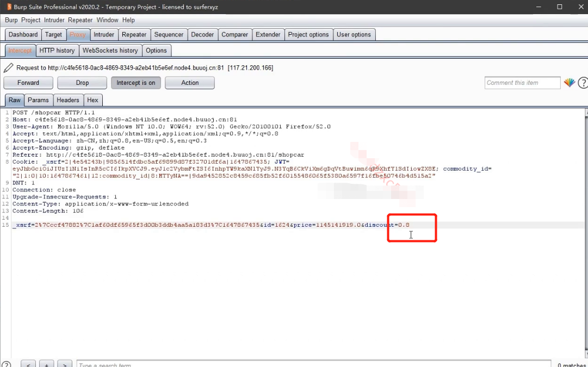
Task: Click the Forward button
Action: coord(28,83)
